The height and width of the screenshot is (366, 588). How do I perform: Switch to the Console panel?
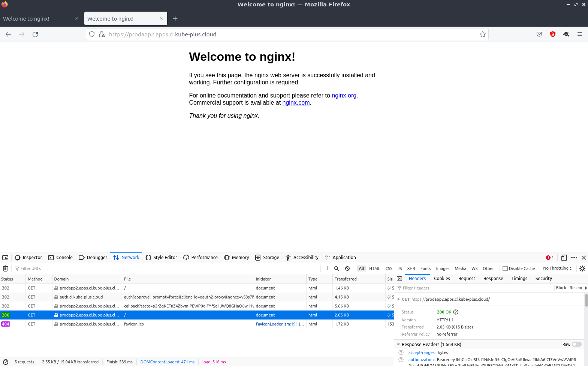pos(60,258)
